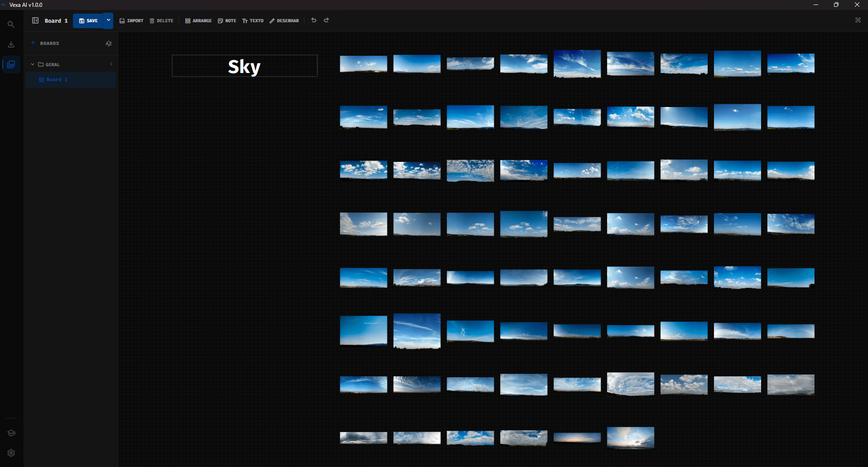The image size is (868, 467).
Task: Click the Board 1 title in toolbar
Action: 56,21
